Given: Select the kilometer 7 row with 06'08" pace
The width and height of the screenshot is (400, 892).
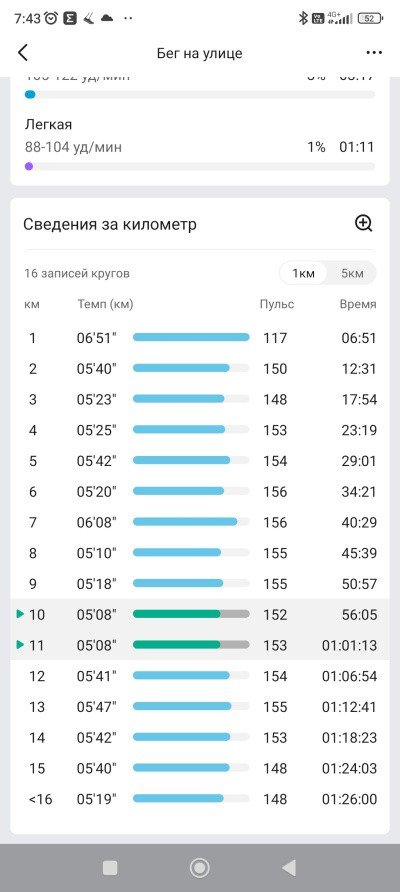Looking at the screenshot, I should [x=200, y=522].
